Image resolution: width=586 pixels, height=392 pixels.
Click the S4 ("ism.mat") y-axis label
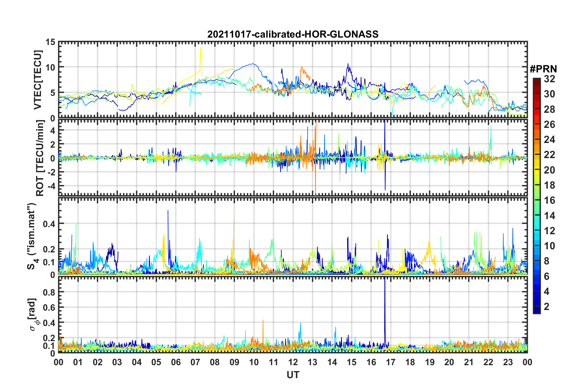[x=33, y=236]
